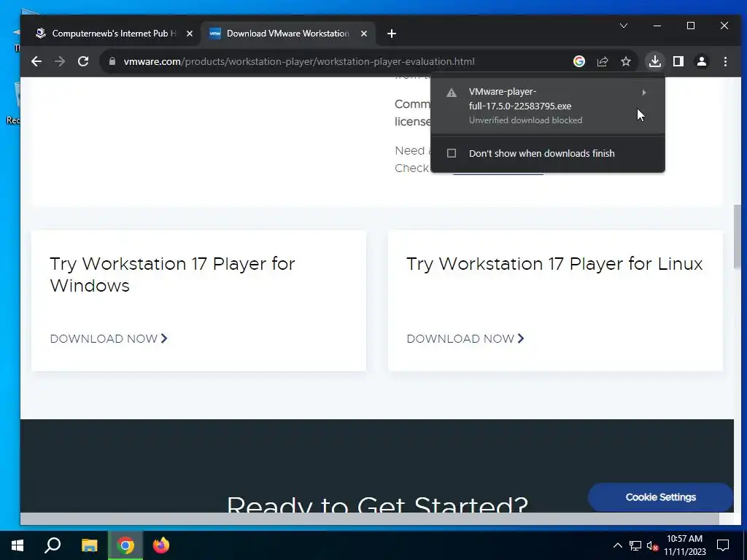
Task: Open the clock showing 10:57 AM
Action: (x=684, y=545)
